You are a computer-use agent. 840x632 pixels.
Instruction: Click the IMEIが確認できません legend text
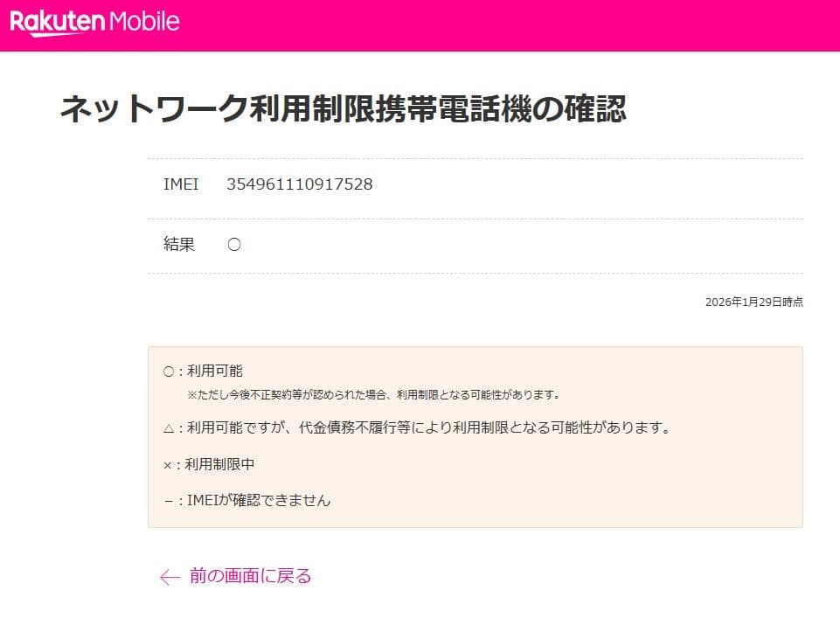[x=259, y=501]
